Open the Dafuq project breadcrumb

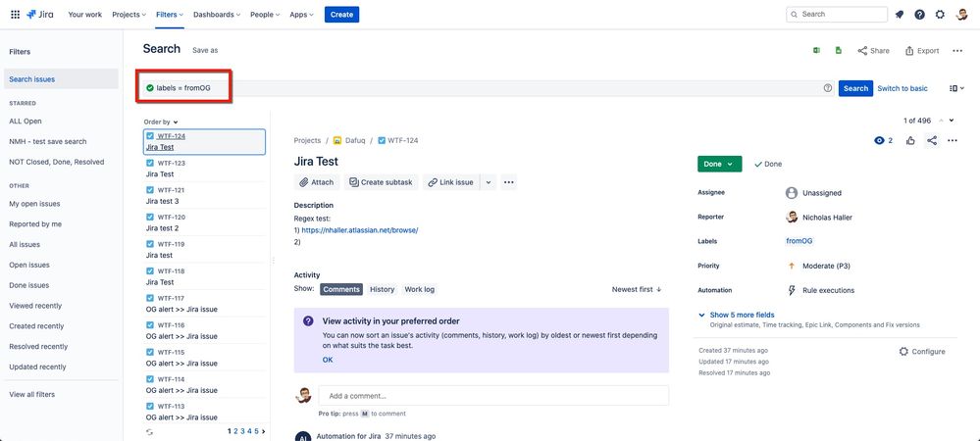click(349, 140)
